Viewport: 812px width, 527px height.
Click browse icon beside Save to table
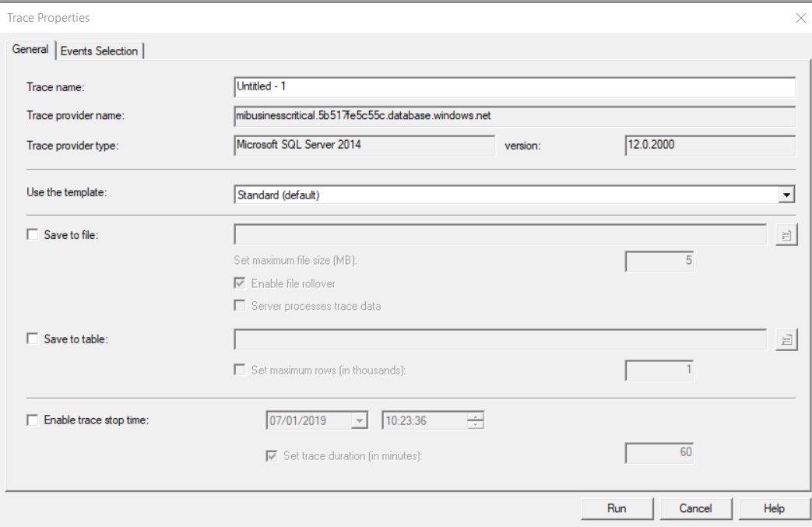(786, 339)
